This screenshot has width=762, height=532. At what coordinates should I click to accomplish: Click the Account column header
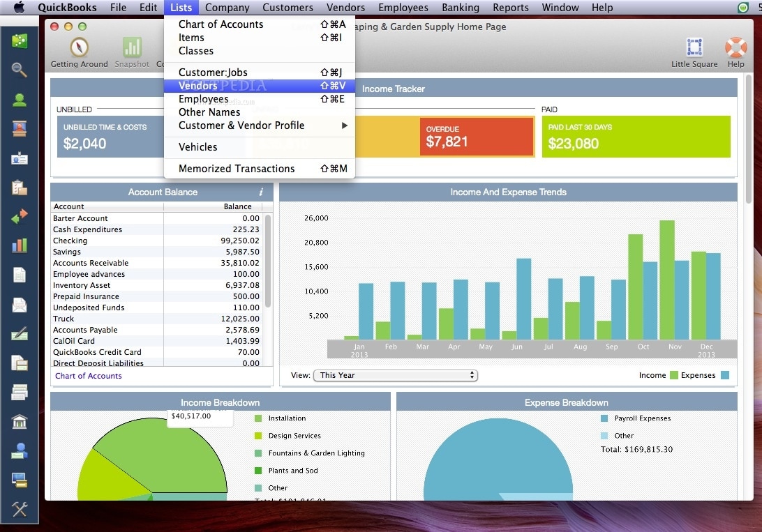[107, 206]
